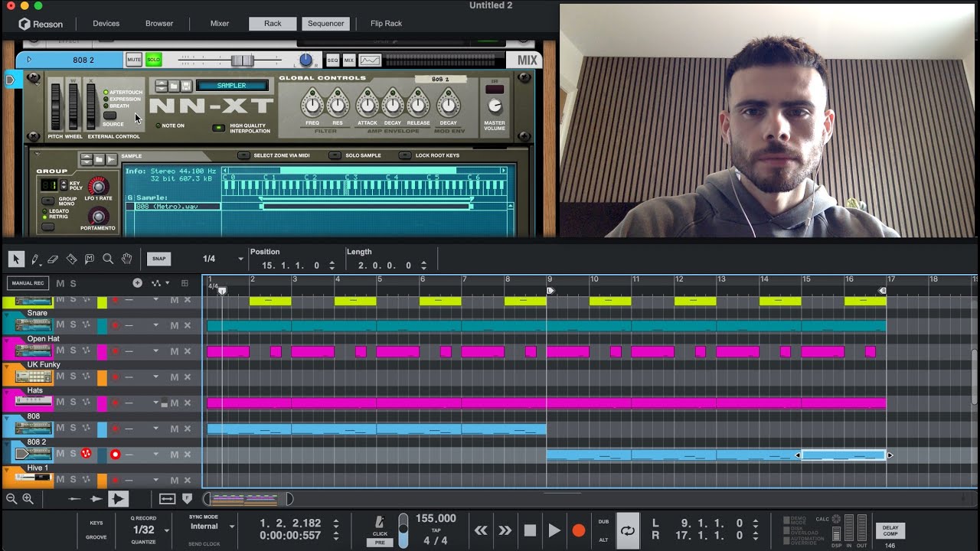The image size is (980, 551).
Task: Enable Solo Sample in NN-XT
Action: pyautogui.click(x=335, y=155)
